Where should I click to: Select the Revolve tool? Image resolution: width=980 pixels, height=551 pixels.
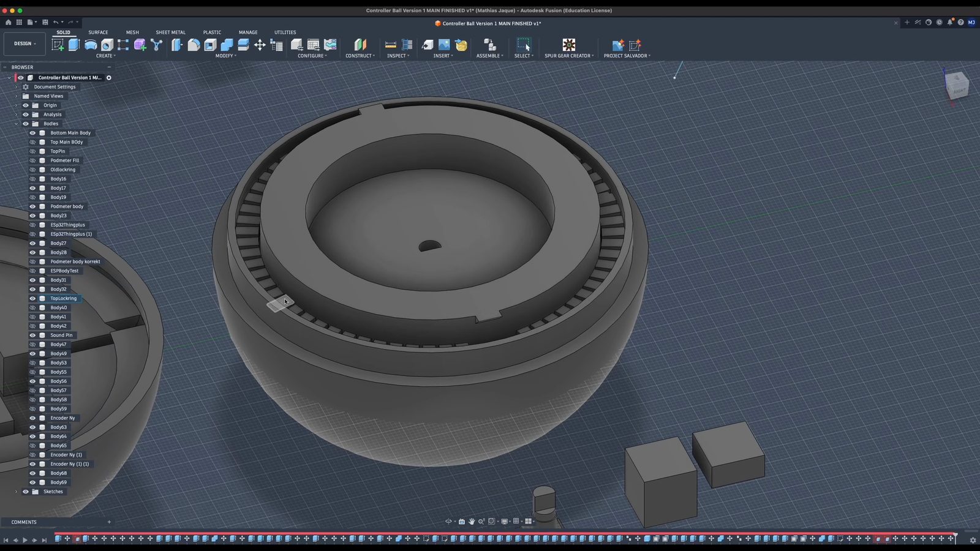coord(91,45)
